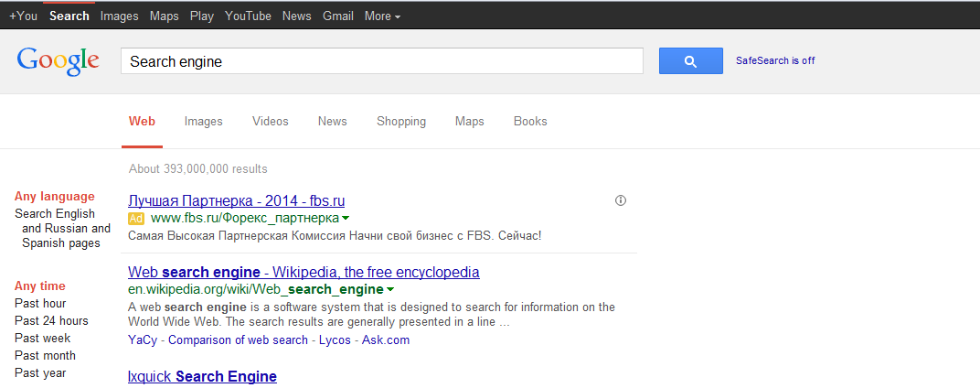The image size is (980, 388).
Task: Open the Web search engine Wikipedia result
Action: (304, 272)
